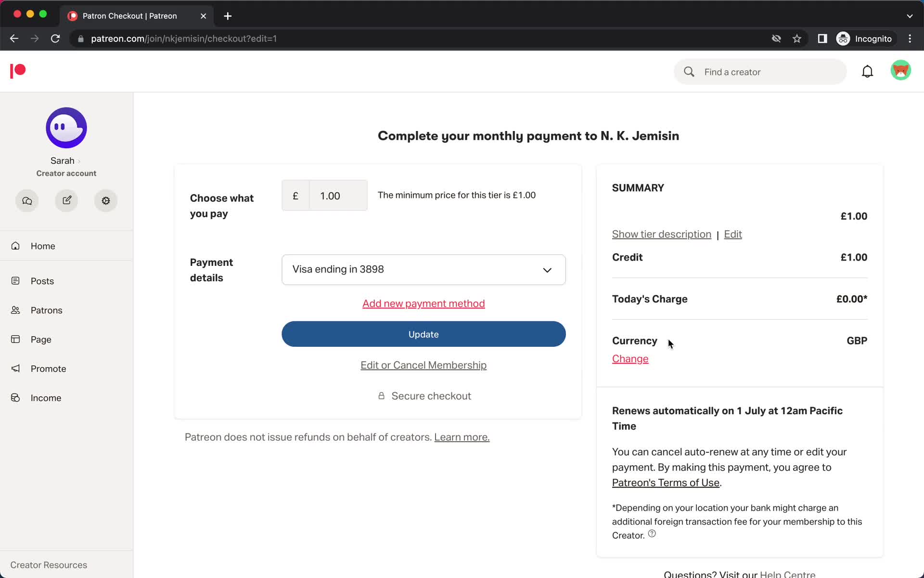The image size is (924, 578).
Task: Click the Find a creator search field
Action: [760, 72]
